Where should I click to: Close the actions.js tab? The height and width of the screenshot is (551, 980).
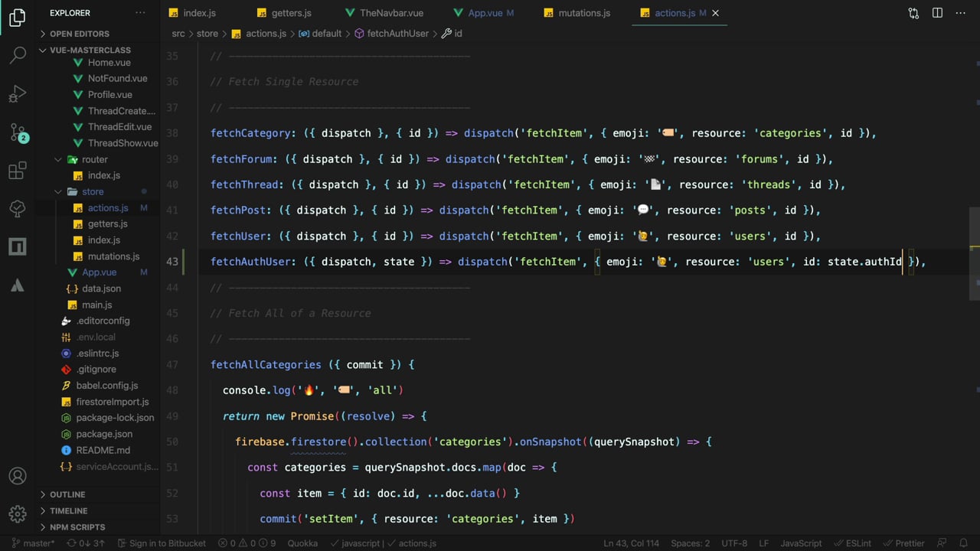click(716, 13)
